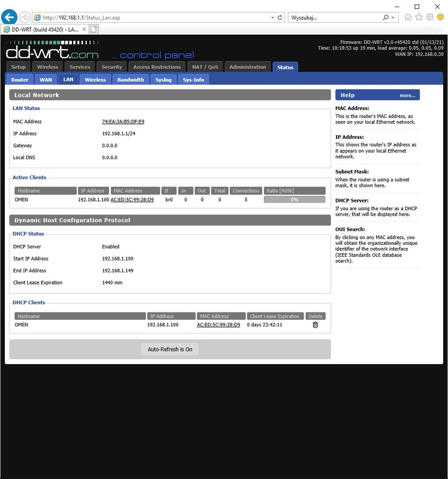
Task: Click Client Lease Expiration column header
Action: 275,316
